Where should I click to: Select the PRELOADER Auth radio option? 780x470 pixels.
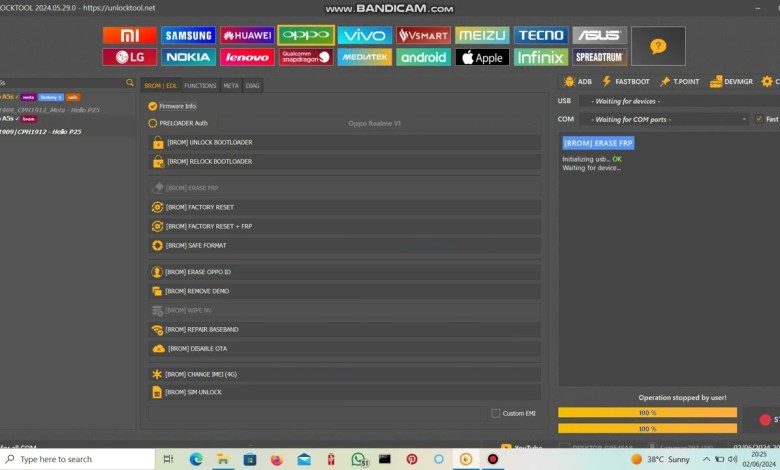[x=153, y=123]
